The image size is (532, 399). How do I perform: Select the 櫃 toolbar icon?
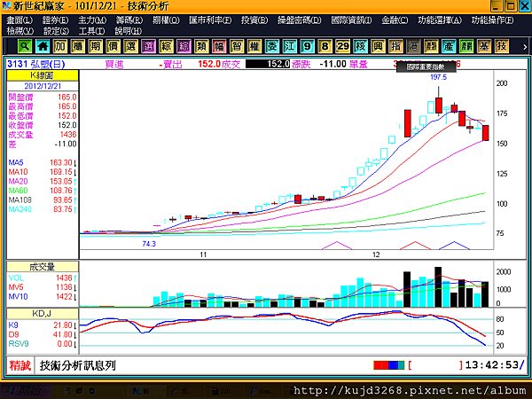pyautogui.click(x=78, y=46)
